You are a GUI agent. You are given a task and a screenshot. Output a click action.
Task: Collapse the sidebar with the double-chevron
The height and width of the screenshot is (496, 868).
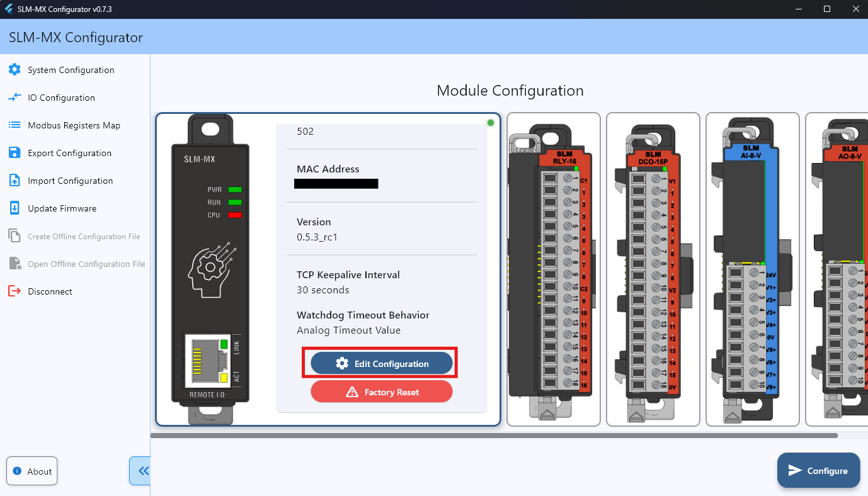click(141, 470)
